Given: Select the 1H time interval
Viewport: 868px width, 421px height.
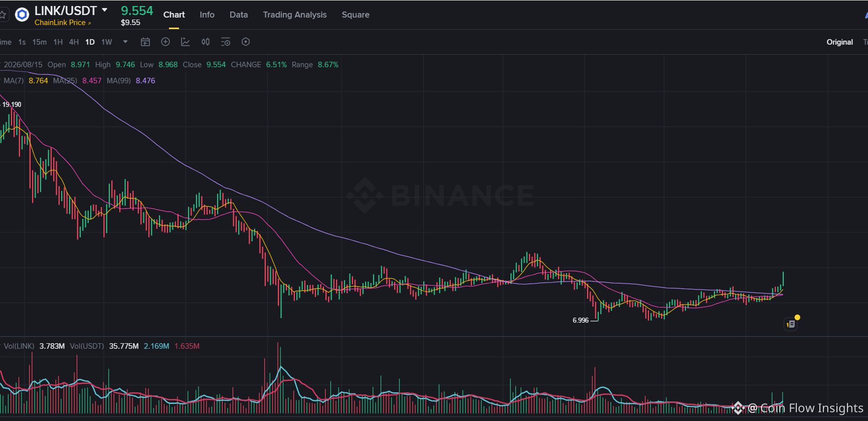Looking at the screenshot, I should 58,42.
